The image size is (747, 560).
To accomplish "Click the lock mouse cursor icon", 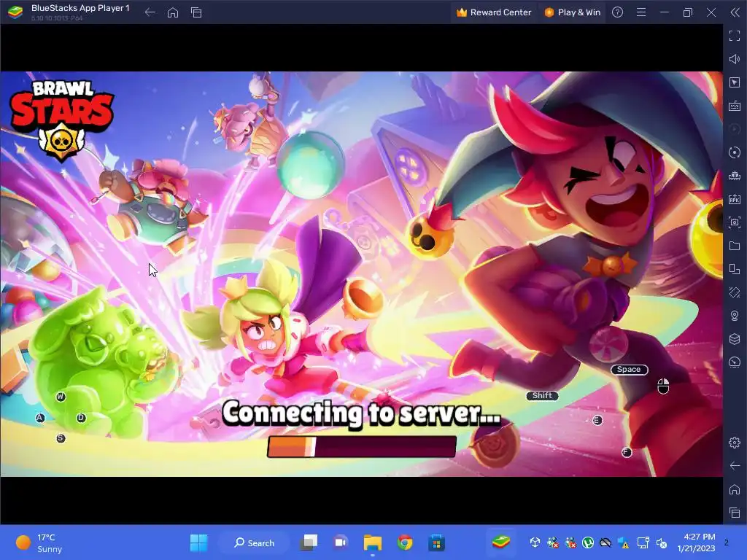I will pos(734,82).
